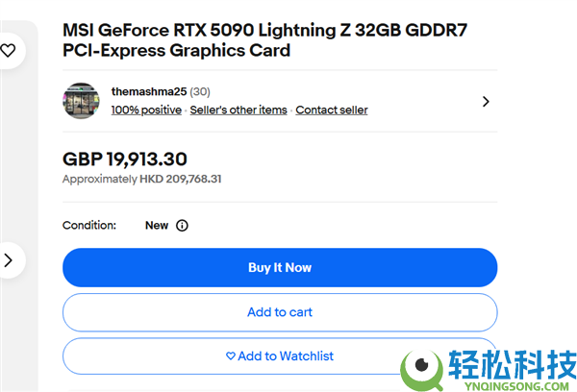Viewport: 577px width, 392px height.
Task: Open themashma25 seller avatar thumbnail
Action: (81, 100)
